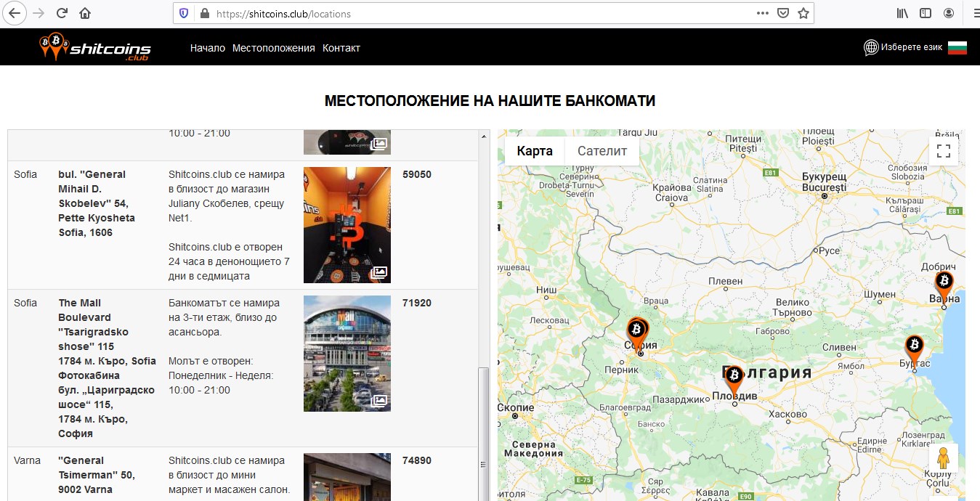The height and width of the screenshot is (501, 980).
Task: Open the Varna location thumbnail
Action: [x=347, y=477]
